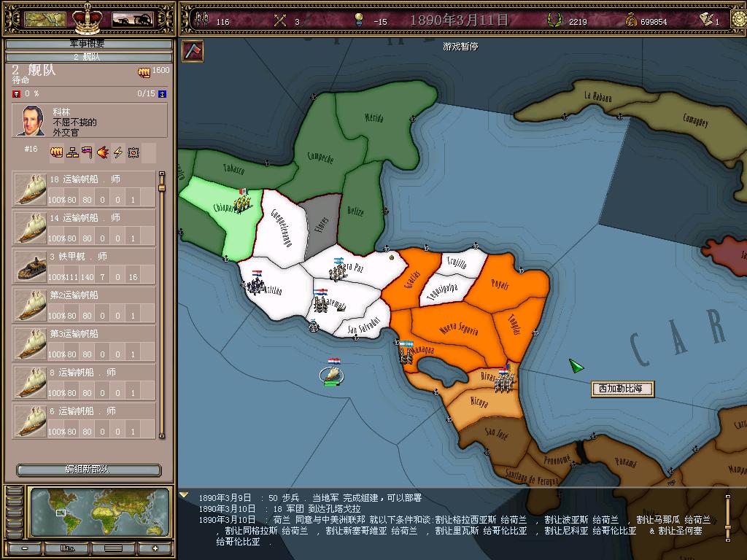Click the red flag icon at the map's top-left corner
The height and width of the screenshot is (560, 747).
point(193,50)
